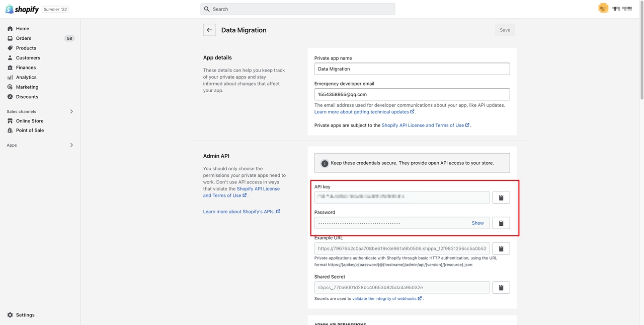Show the hidden Password

(477, 223)
